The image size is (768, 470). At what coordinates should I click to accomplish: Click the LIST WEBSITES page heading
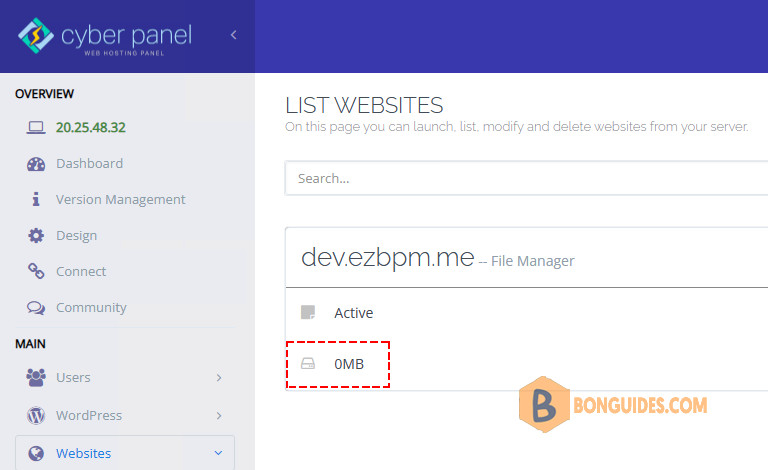[364, 105]
